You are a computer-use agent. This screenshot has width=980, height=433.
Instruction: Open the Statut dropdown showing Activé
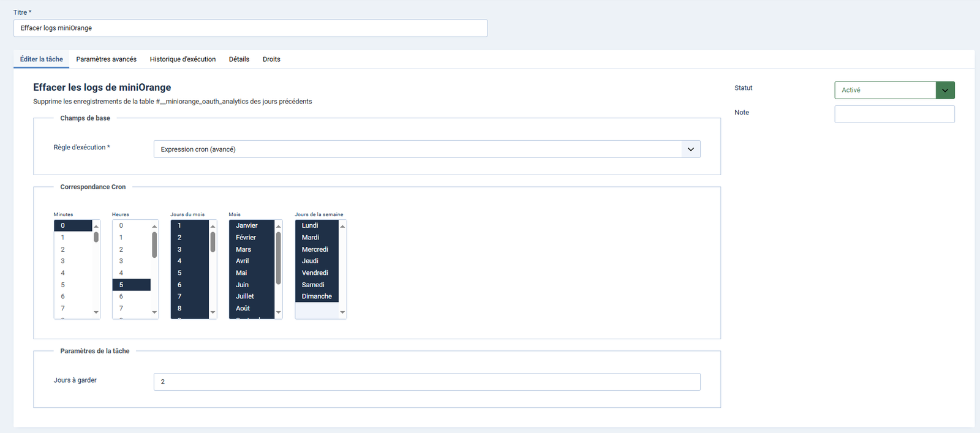click(894, 90)
